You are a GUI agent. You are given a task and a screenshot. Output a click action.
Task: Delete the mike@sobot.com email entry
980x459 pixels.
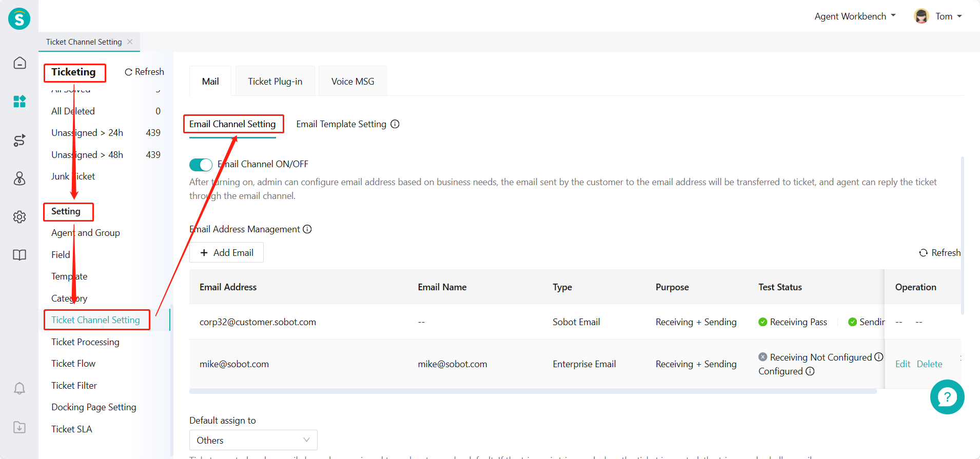[x=929, y=364]
